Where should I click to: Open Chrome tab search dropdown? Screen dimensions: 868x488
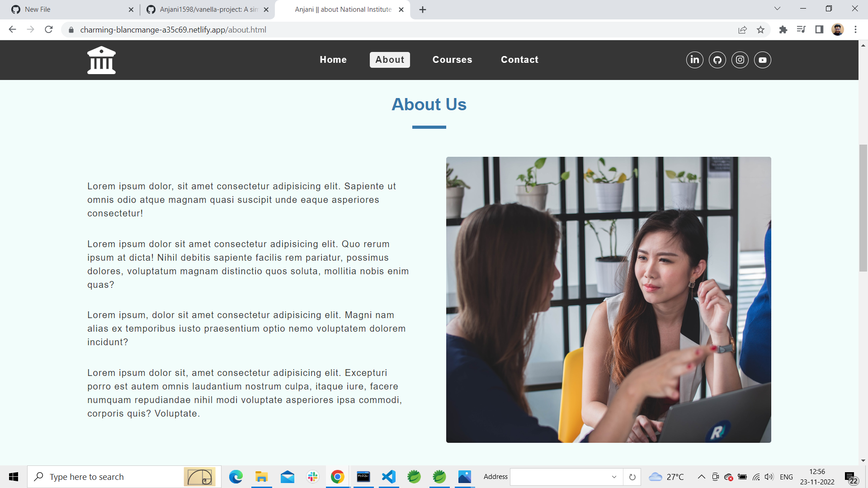pos(777,9)
